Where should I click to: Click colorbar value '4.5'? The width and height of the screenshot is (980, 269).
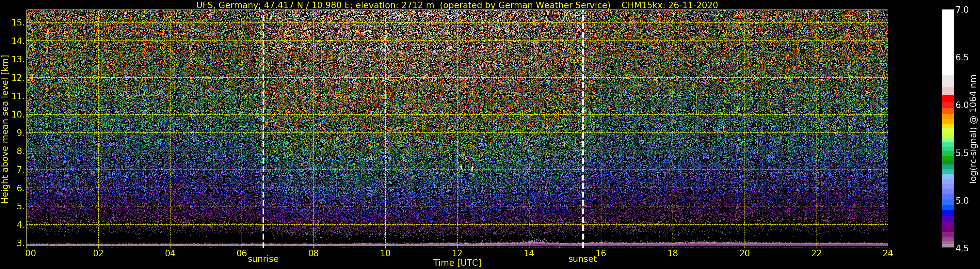962,248
